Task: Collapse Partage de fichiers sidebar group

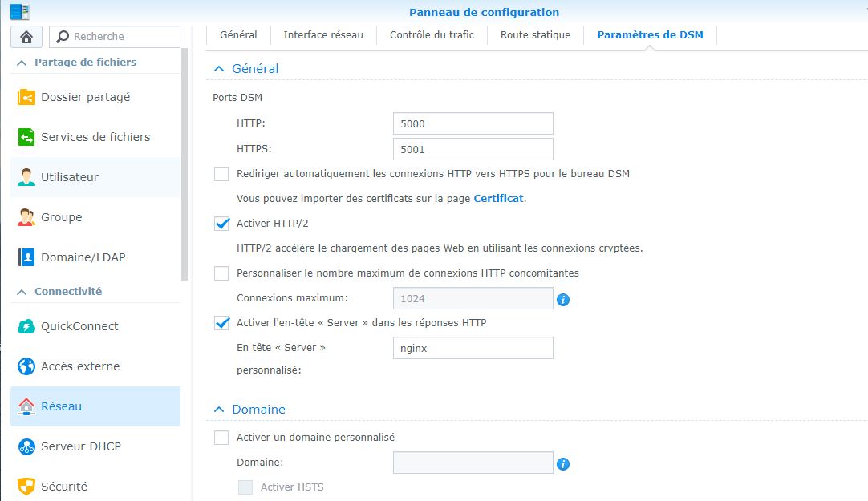Action: click(x=22, y=63)
